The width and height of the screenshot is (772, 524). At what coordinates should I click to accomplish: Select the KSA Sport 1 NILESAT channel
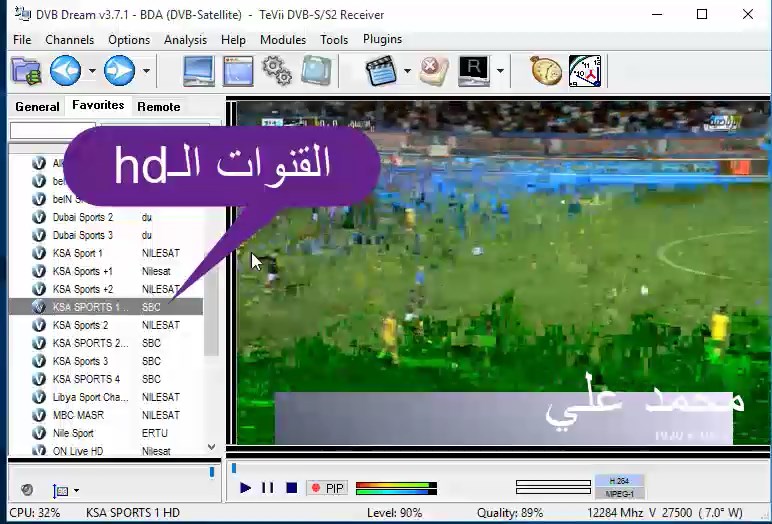click(106, 253)
